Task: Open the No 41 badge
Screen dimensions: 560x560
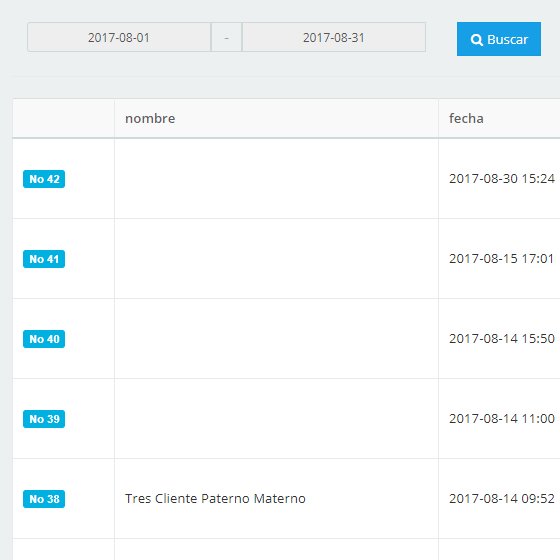Action: (44, 259)
